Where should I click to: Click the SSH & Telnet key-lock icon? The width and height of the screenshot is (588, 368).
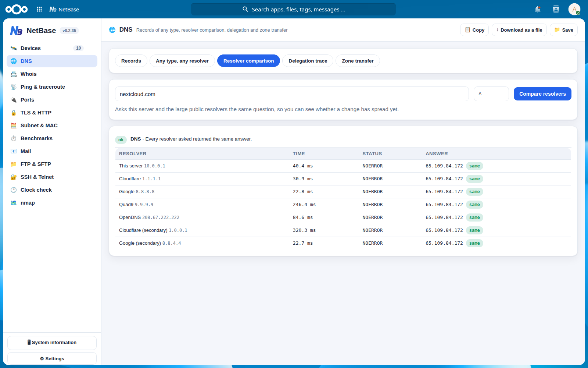coord(14,177)
